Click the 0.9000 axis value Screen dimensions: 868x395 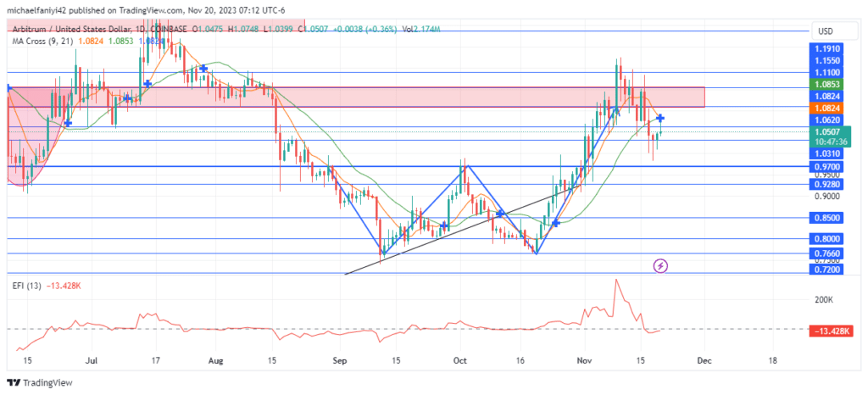point(826,196)
